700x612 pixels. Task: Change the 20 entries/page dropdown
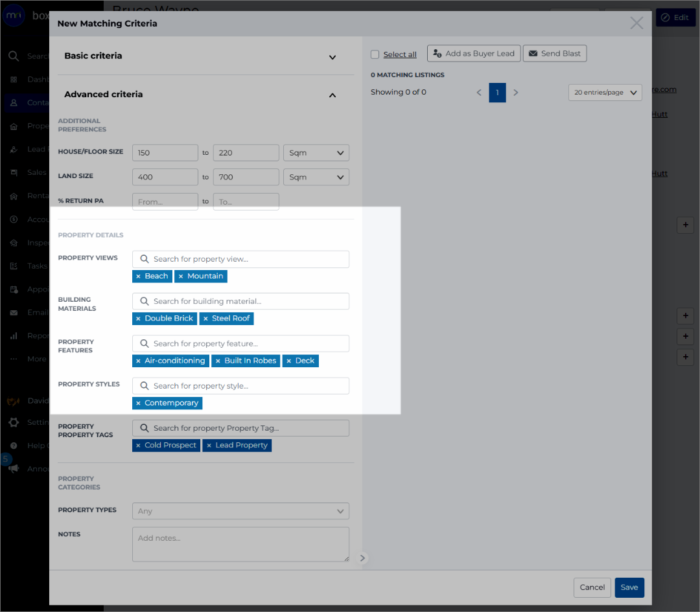(605, 93)
